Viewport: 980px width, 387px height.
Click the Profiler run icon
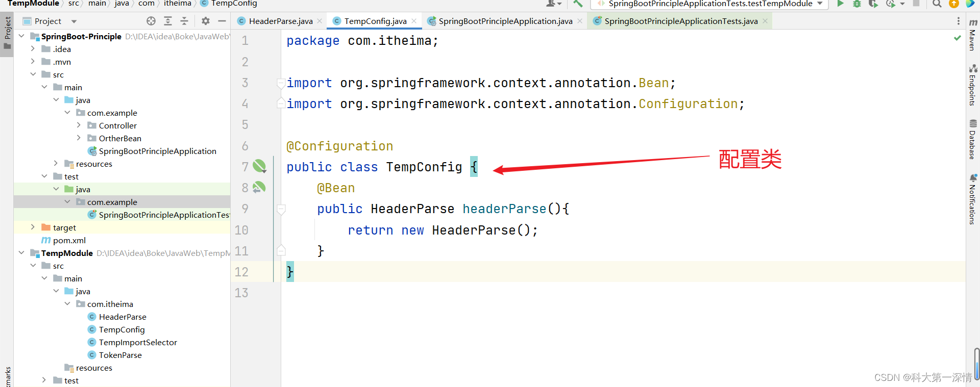click(x=891, y=4)
